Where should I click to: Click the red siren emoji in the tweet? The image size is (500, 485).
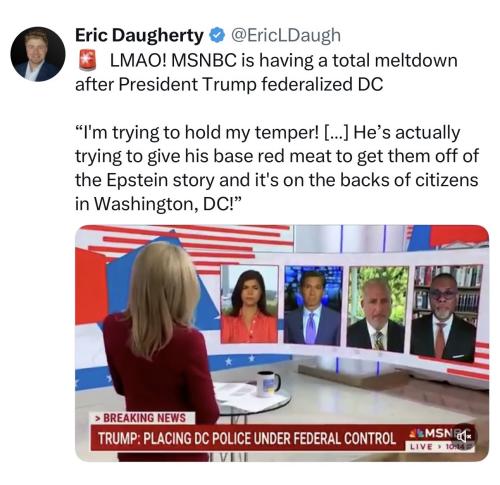coord(87,60)
